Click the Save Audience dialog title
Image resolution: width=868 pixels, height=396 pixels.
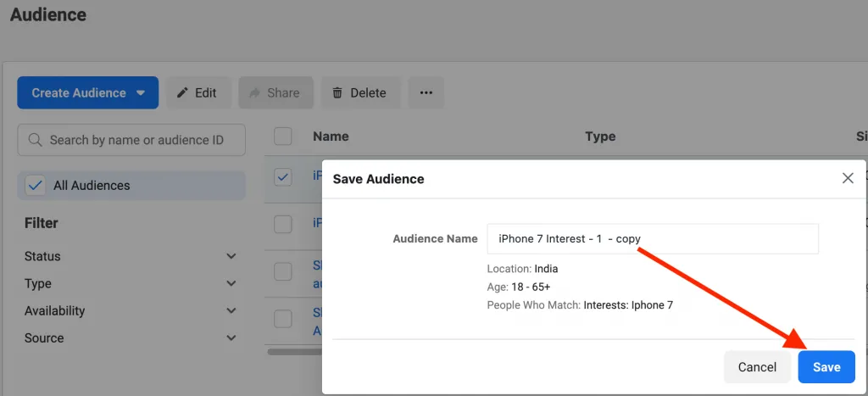[378, 179]
